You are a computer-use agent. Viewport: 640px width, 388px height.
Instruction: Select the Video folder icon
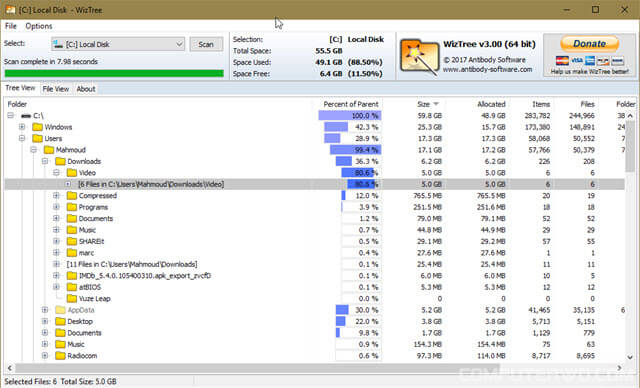[x=72, y=173]
